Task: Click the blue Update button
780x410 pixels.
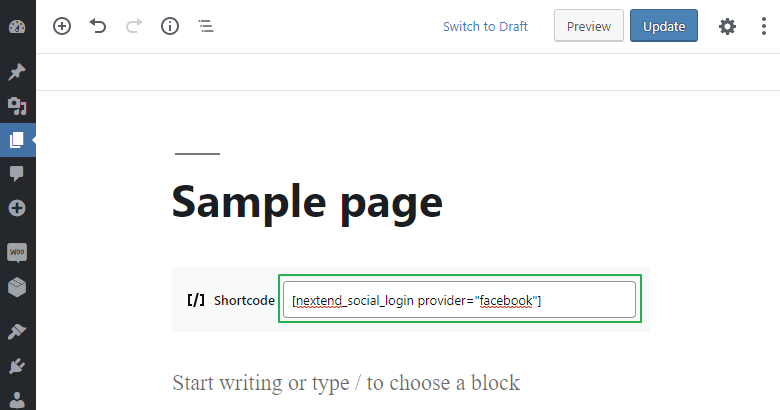Action: [x=664, y=25]
